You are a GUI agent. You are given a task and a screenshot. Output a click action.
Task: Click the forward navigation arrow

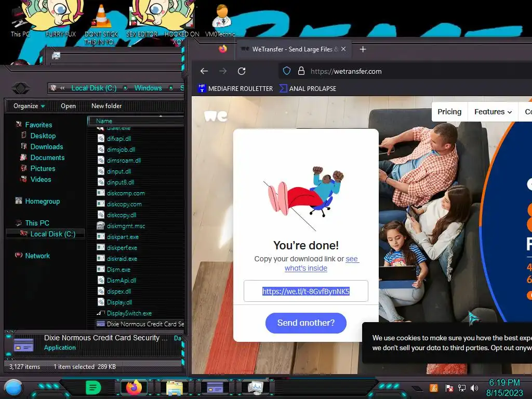pyautogui.click(x=223, y=71)
